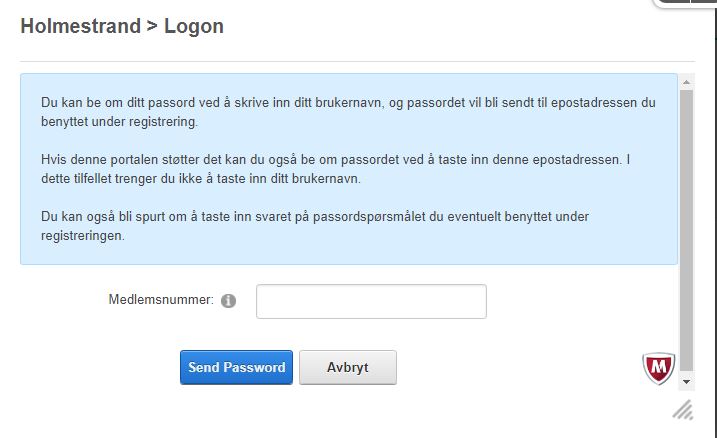Click the resize grip in the bottom corner
717x438 pixels.
(x=683, y=408)
